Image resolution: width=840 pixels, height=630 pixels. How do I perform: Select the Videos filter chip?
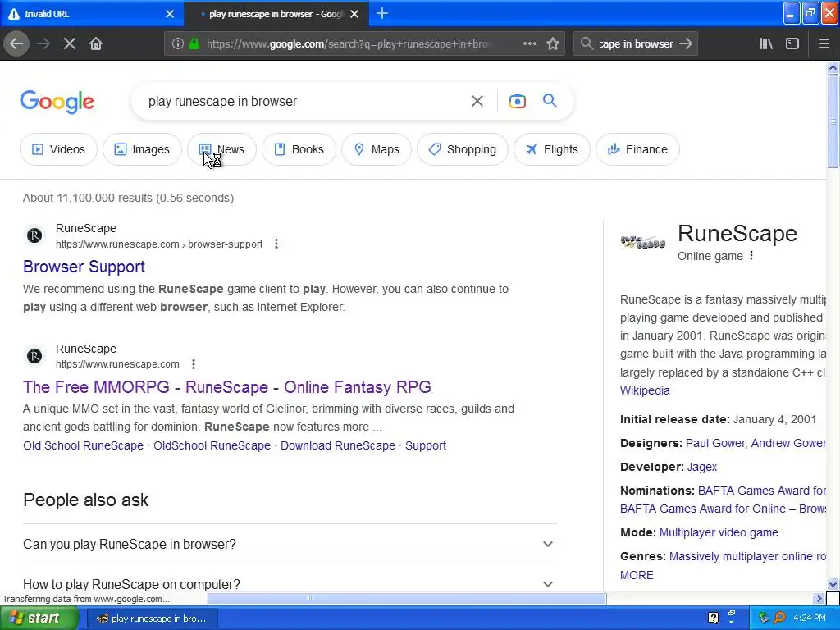pos(58,149)
